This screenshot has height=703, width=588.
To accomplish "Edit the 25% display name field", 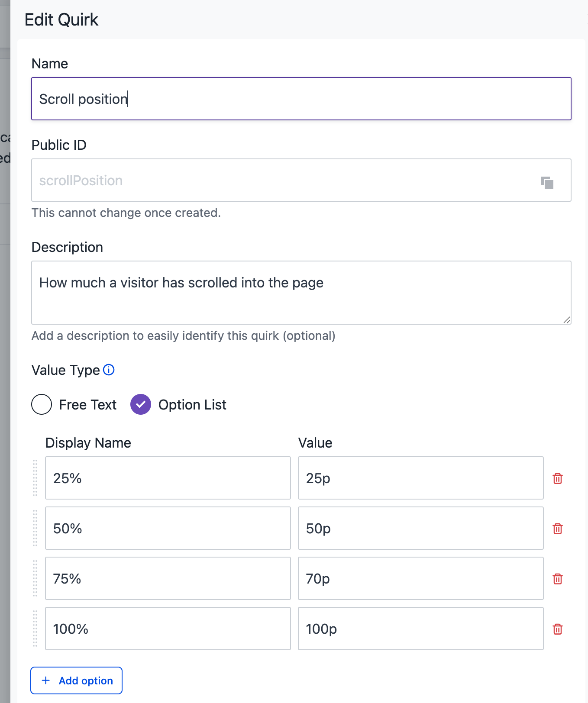I will (168, 478).
